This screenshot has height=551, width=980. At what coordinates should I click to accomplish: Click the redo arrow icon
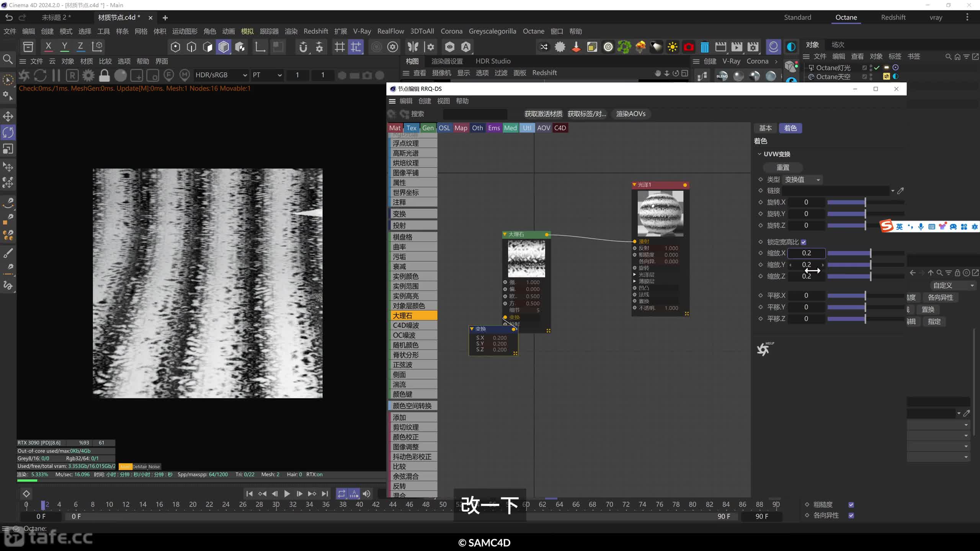tap(23, 18)
